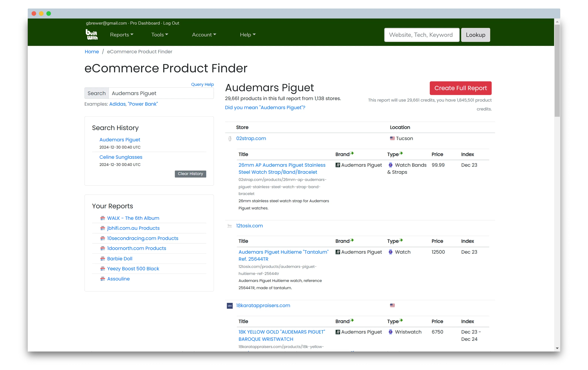The width and height of the screenshot is (588, 370).
Task: Click Audemars Piguet brand icon in 02strap row
Action: [338, 165]
